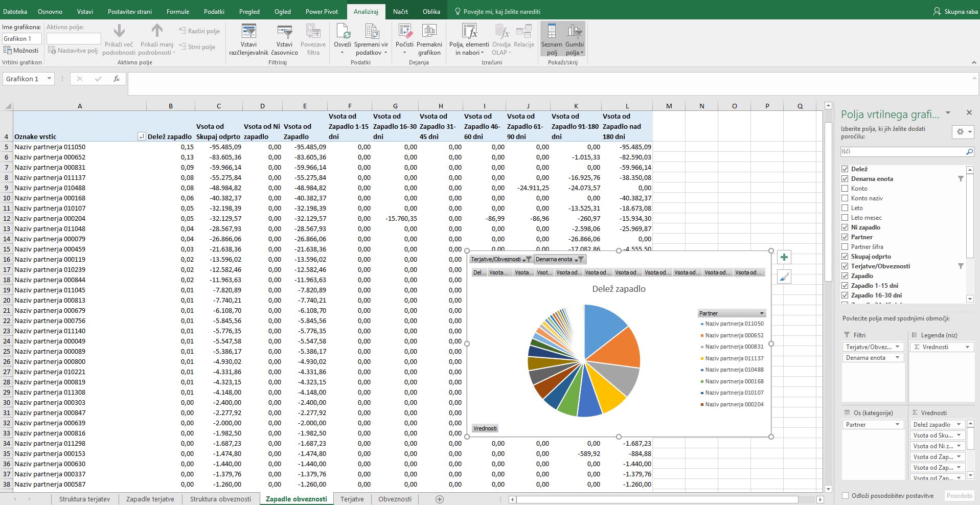The height and width of the screenshot is (505, 980).
Task: Open Polja, elementi in nabori icon
Action: point(469,32)
